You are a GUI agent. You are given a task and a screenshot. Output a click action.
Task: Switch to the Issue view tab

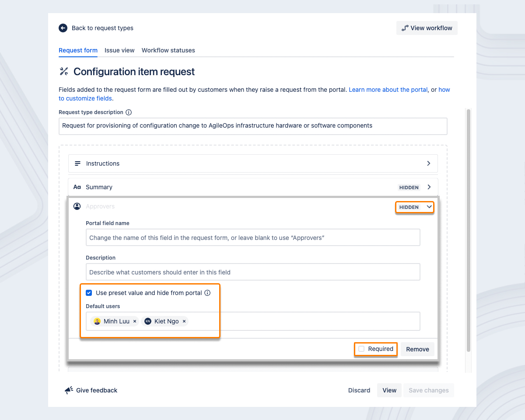tap(119, 50)
